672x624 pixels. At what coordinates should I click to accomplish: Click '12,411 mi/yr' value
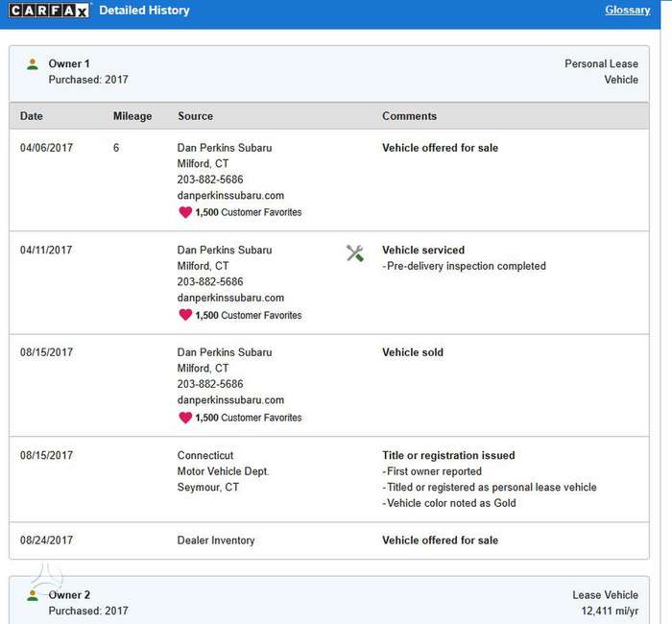point(610,611)
